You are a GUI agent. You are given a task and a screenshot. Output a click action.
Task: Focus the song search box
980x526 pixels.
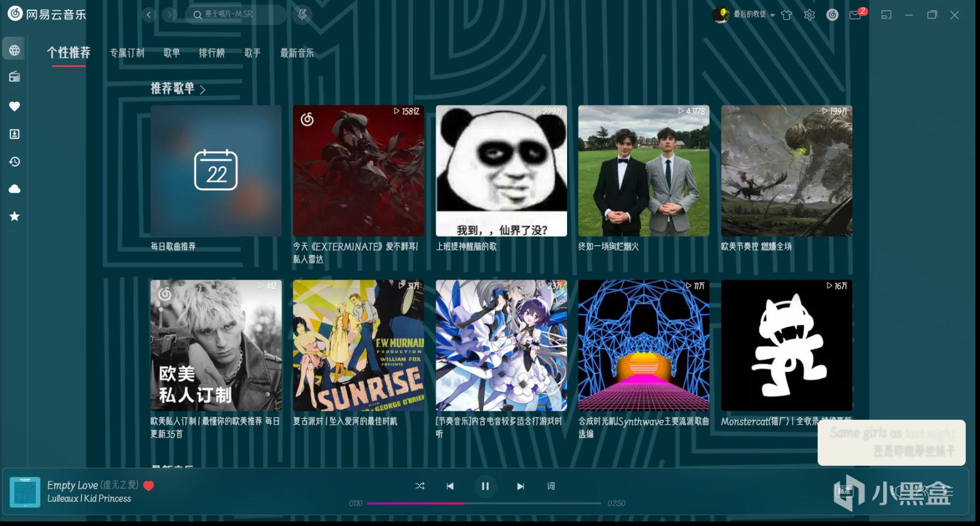(235, 15)
